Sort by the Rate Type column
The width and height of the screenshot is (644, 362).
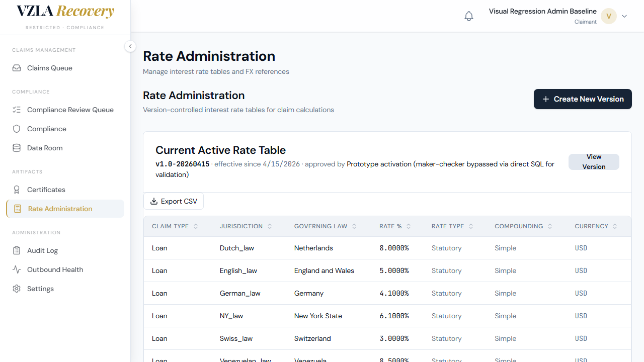click(453, 226)
